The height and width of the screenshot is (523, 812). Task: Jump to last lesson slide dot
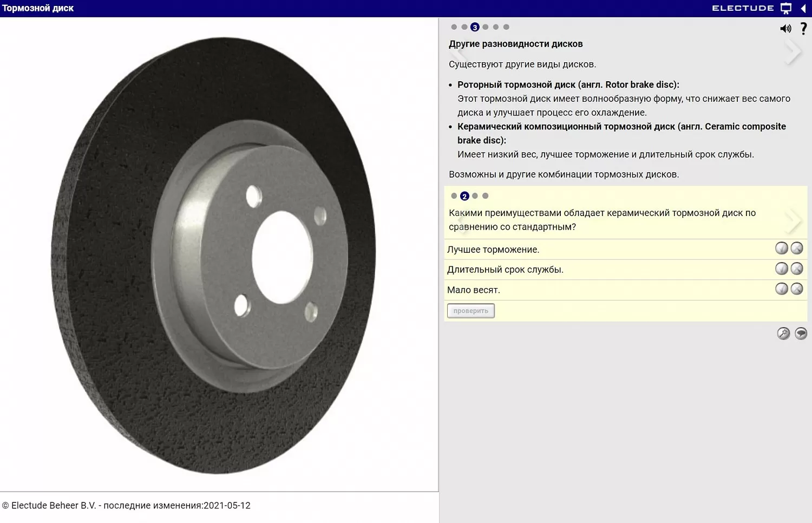[506, 27]
